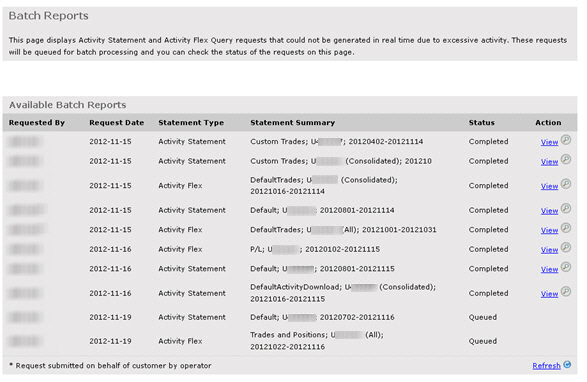This screenshot has width=587, height=382.
Task: Click the Statement Type column header
Action: click(x=191, y=123)
